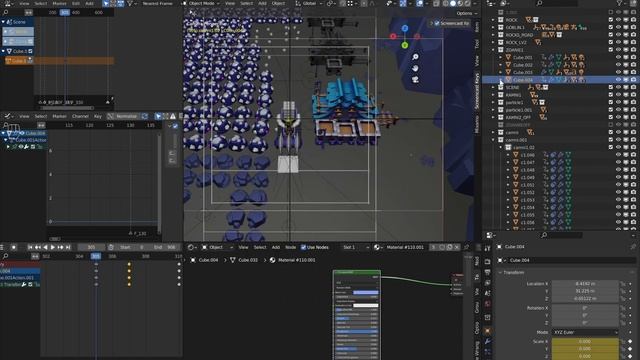Jump to the start frame button
The width and height of the screenshot is (640, 360).
click(30, 247)
